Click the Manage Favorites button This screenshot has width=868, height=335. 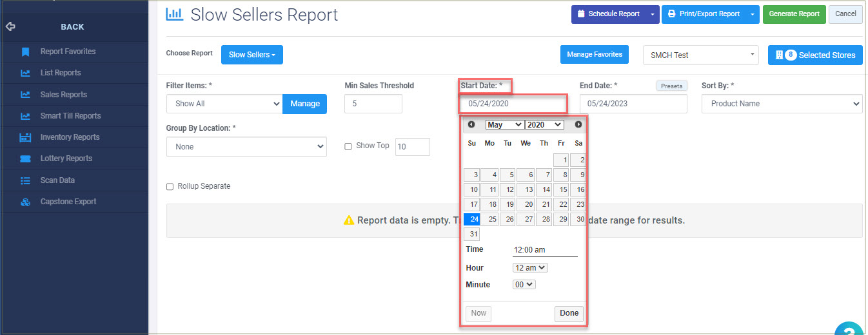(595, 55)
